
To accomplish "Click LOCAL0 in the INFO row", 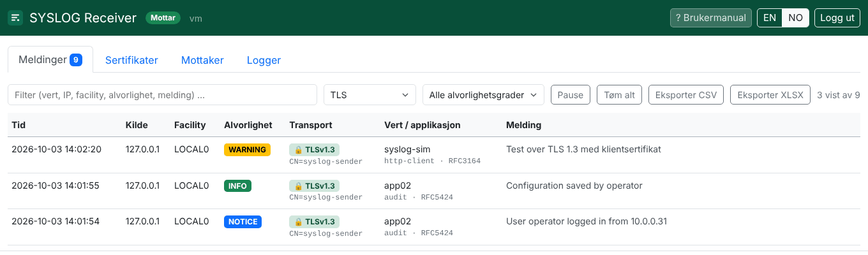I will pyautogui.click(x=191, y=186).
